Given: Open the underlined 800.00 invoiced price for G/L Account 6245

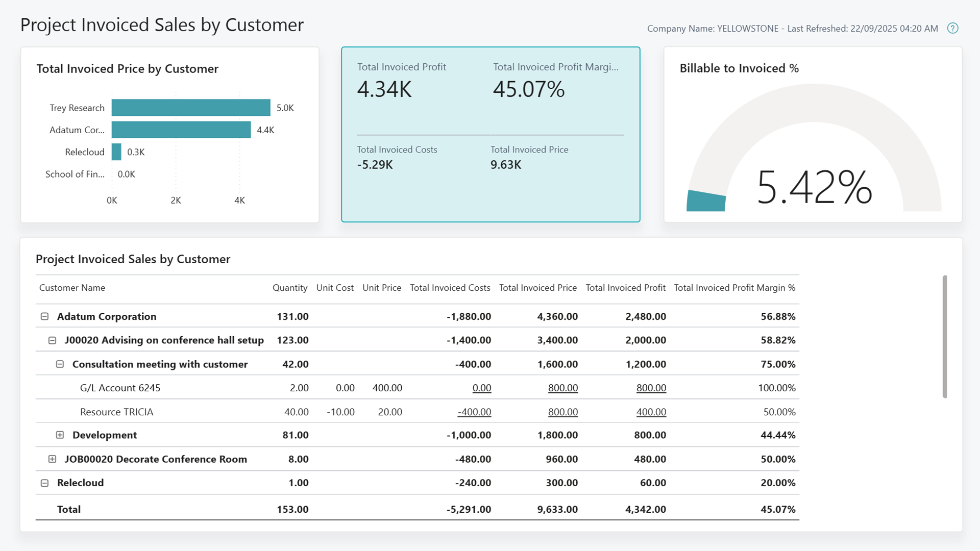Looking at the screenshot, I should [562, 388].
